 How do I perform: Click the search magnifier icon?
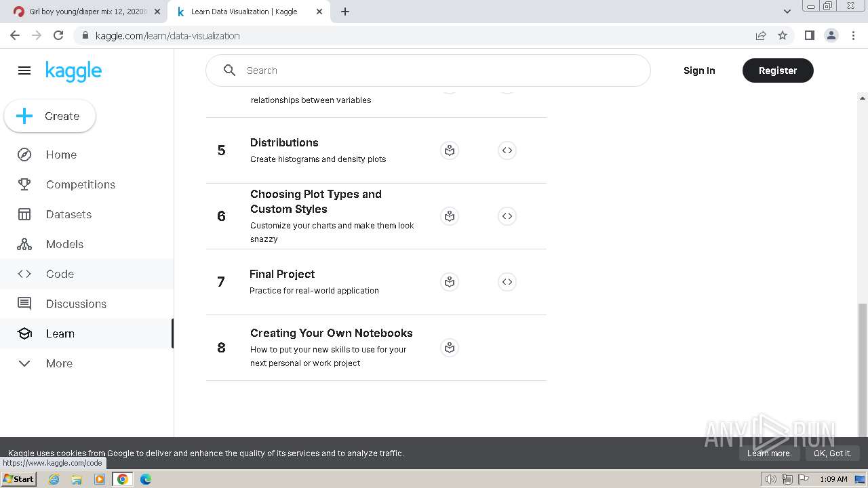click(x=229, y=70)
